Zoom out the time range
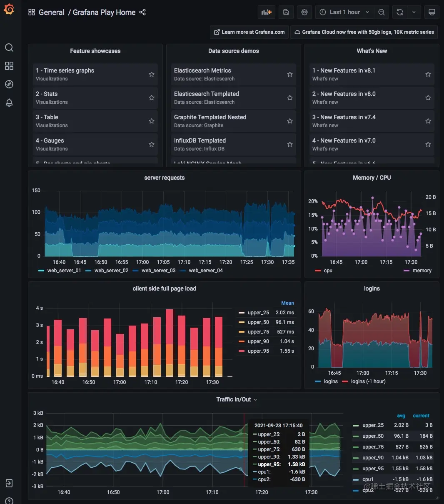 tap(382, 12)
